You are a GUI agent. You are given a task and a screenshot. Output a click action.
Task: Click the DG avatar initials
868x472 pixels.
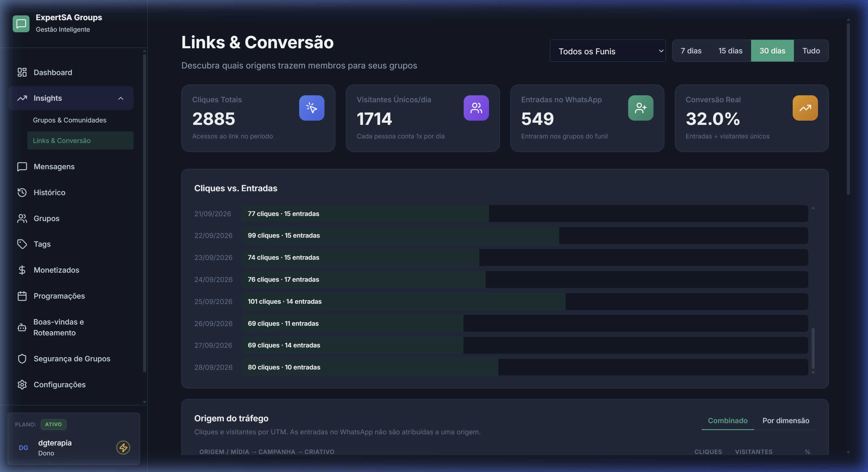(x=23, y=448)
